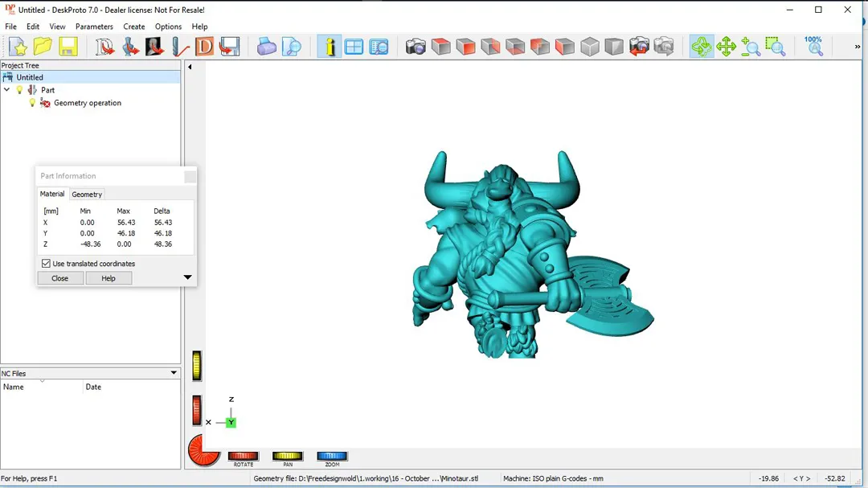The image size is (868, 488).
Task: Click the Write NC program floppy icon
Action: pos(229,47)
